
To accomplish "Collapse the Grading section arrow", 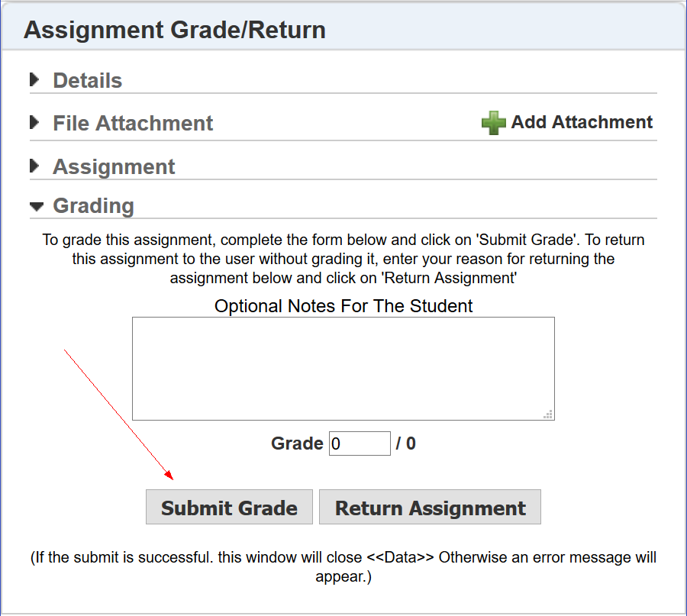I will point(35,205).
